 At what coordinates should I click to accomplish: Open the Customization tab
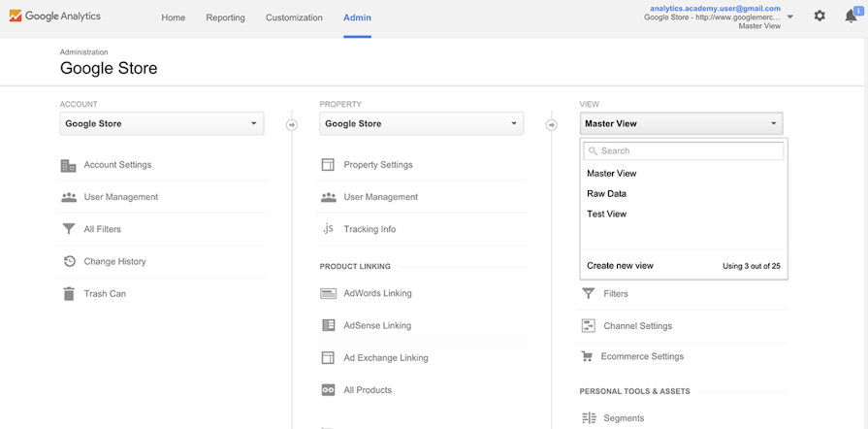point(294,17)
